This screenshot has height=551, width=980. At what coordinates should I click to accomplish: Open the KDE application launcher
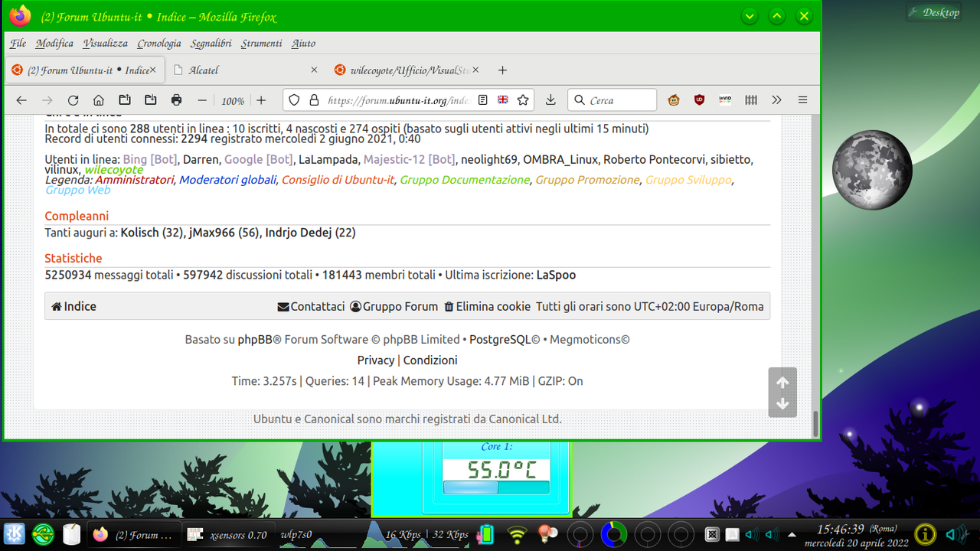tap(15, 534)
